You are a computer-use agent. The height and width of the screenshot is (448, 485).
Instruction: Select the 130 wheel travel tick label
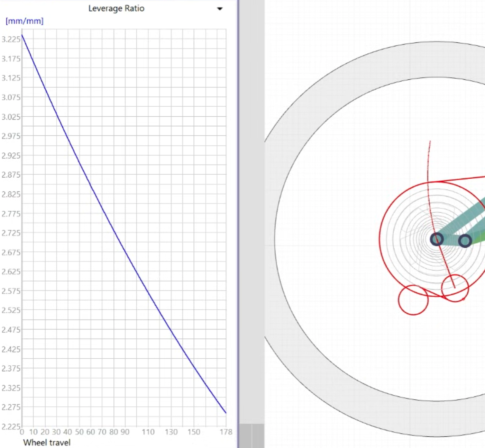pyautogui.click(x=171, y=432)
